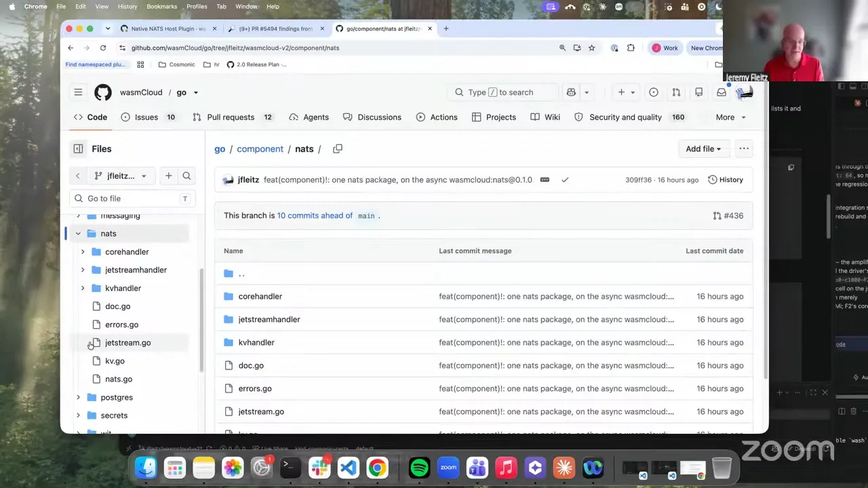Open the Issues inbox icon in header

(654, 92)
